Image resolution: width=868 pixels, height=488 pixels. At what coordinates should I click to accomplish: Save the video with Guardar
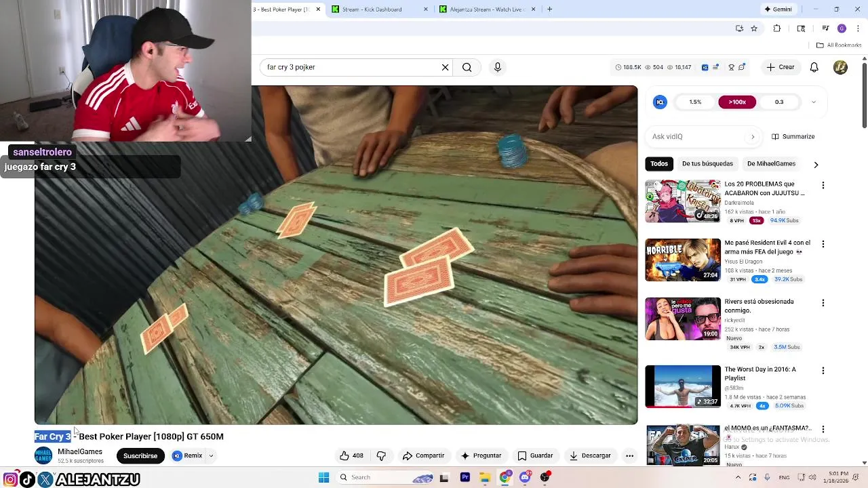tap(535, 455)
